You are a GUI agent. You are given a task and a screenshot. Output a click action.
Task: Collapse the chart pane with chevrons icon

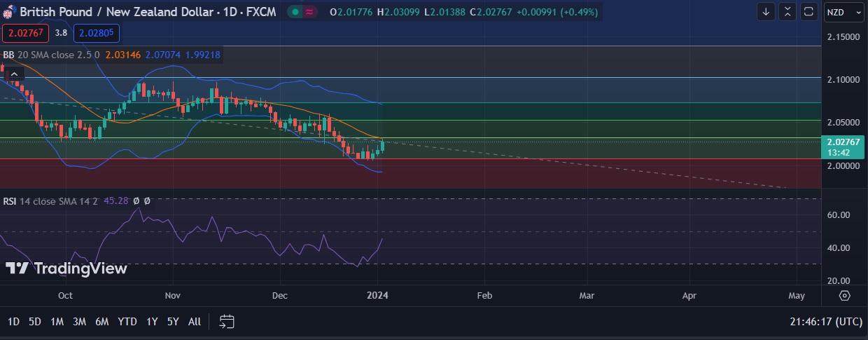click(x=787, y=12)
